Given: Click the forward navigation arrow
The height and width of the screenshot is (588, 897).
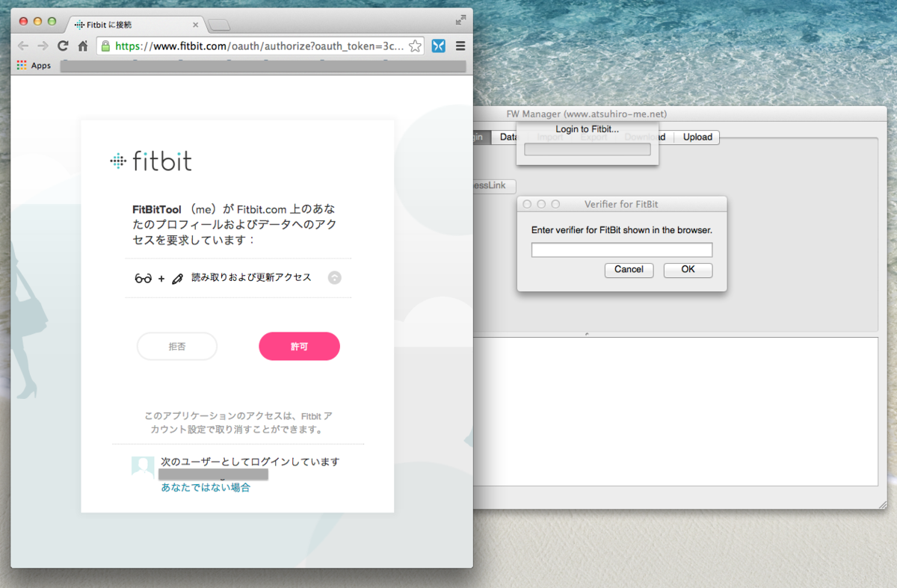Looking at the screenshot, I should 43,46.
